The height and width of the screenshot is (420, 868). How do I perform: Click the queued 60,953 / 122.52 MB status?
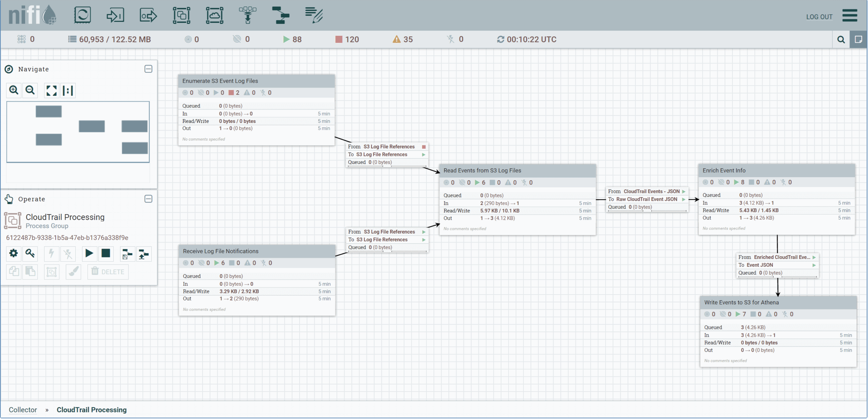click(x=109, y=39)
